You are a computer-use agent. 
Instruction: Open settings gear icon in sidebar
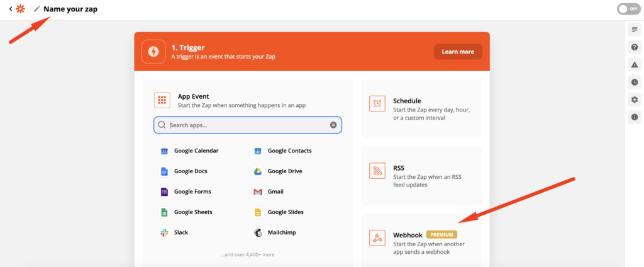[635, 100]
